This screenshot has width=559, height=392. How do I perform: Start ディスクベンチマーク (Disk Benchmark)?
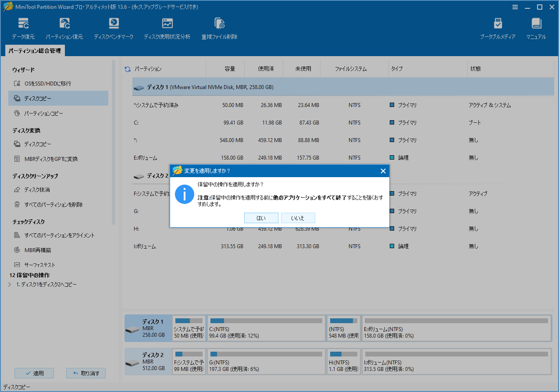click(x=114, y=27)
